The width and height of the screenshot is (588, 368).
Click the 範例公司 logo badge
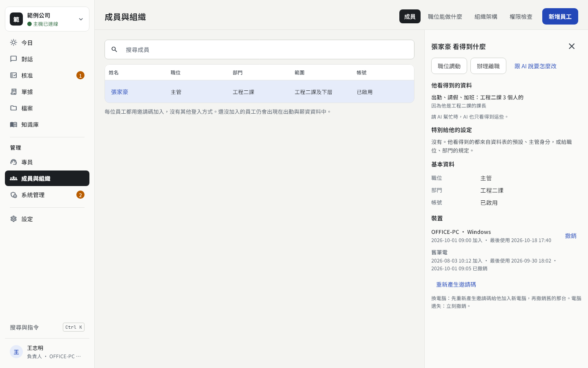click(16, 19)
